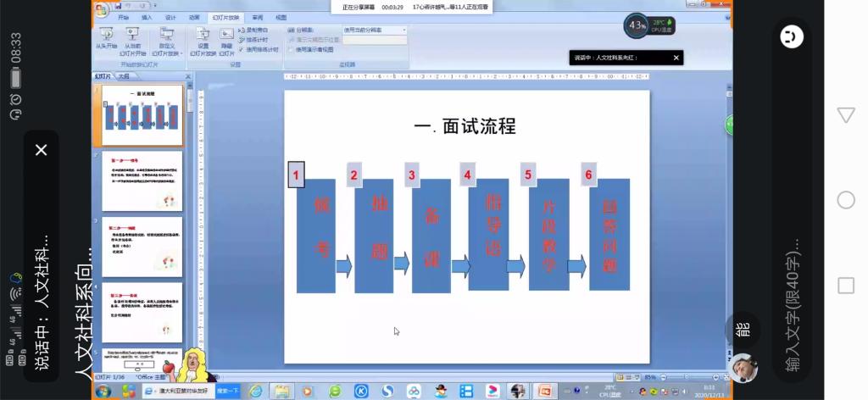Click the Windows Start button
This screenshot has height=400, width=868.
coord(103,391)
